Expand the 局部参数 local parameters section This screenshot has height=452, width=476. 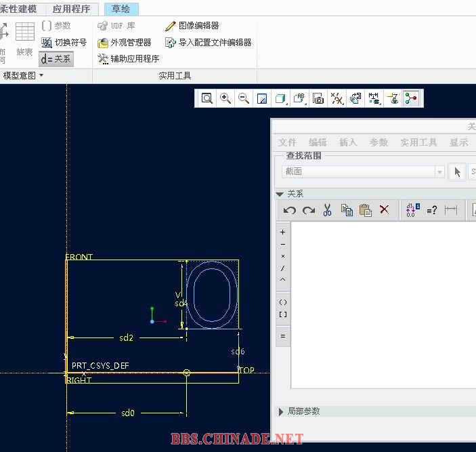[282, 411]
